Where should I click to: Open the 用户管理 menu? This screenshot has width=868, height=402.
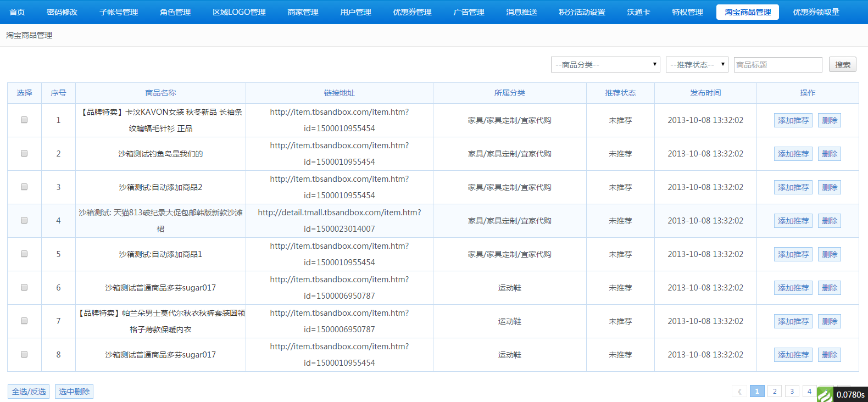point(355,12)
